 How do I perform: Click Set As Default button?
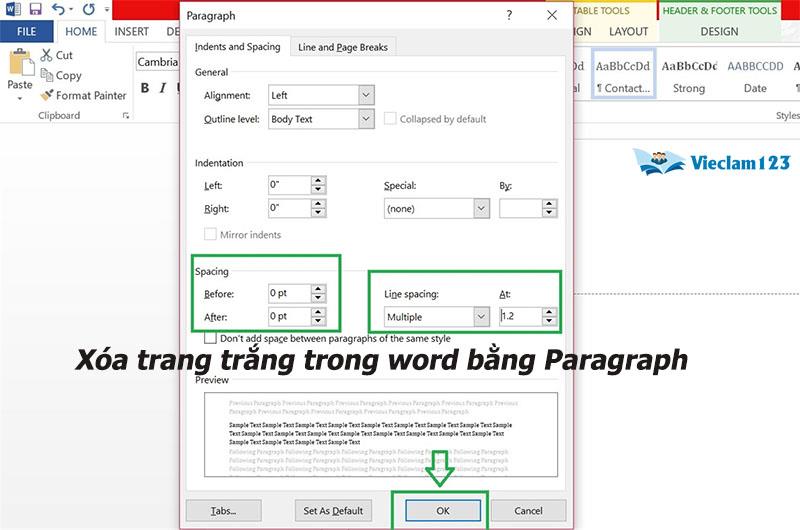tap(333, 510)
